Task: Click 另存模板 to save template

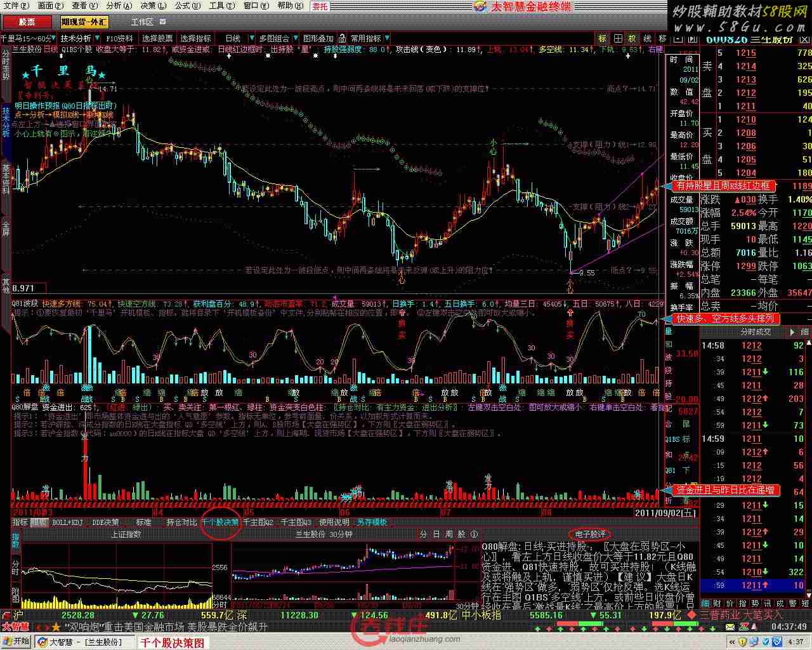Action: tap(372, 522)
